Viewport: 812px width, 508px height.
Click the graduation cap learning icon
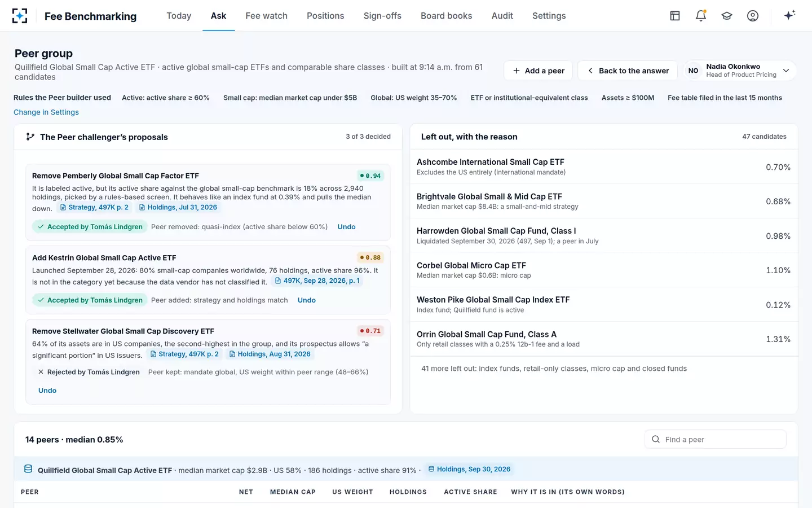(727, 16)
